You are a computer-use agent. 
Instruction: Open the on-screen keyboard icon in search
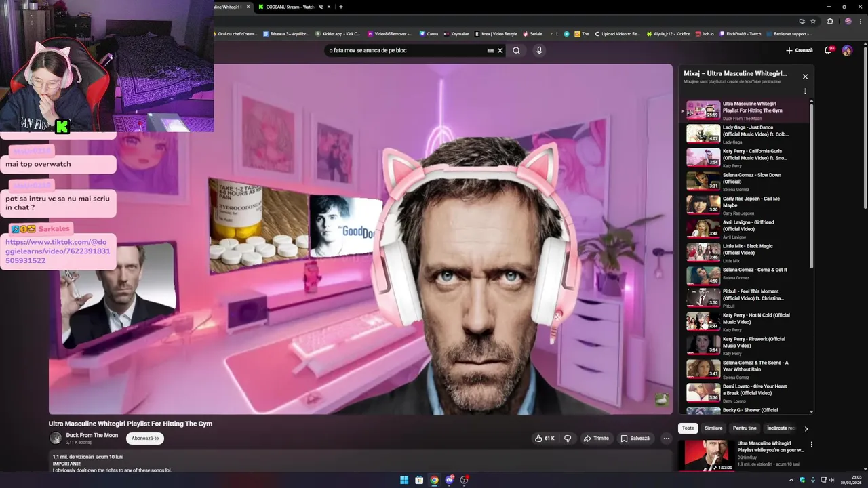pos(490,50)
